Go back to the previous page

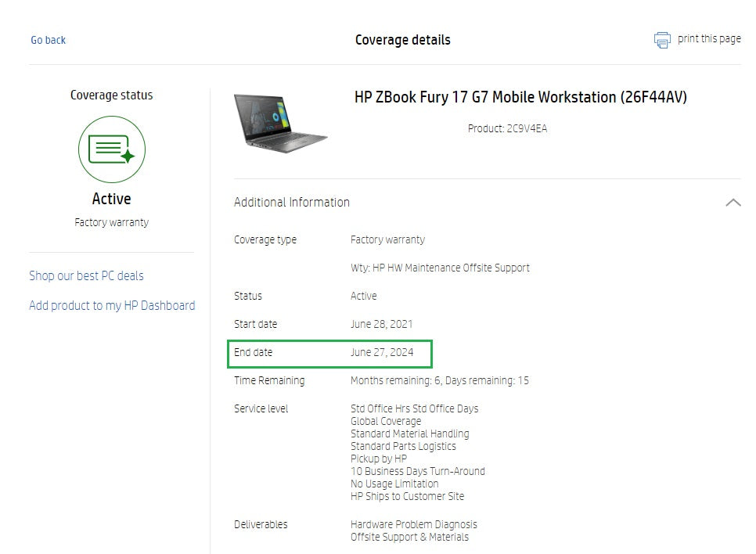[48, 40]
